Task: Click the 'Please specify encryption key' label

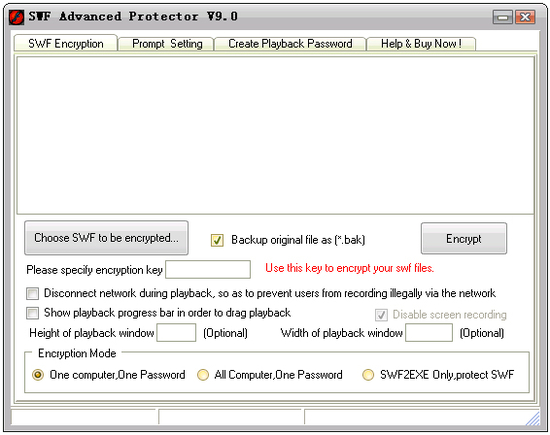Action: point(94,270)
